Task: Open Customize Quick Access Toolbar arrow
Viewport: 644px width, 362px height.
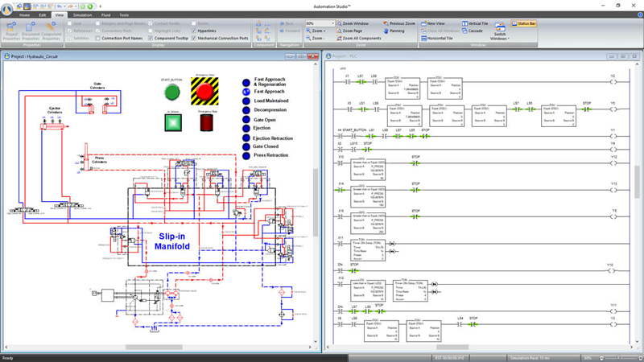Action: coord(100,6)
